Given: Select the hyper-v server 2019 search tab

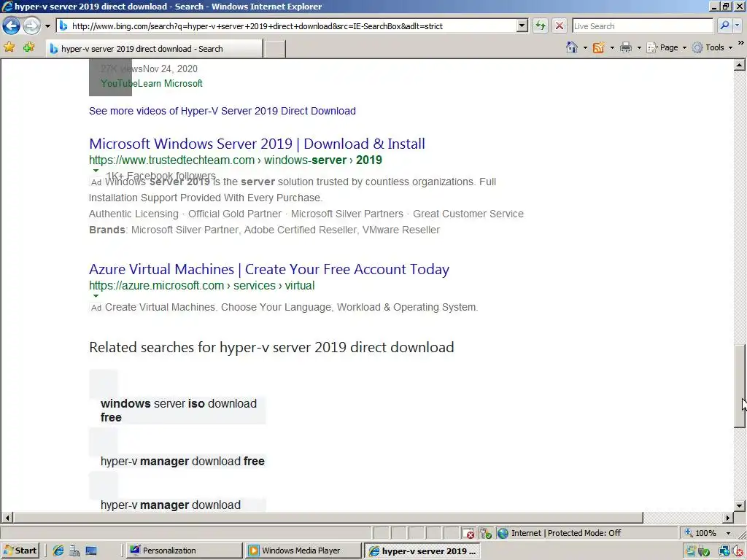Looking at the screenshot, I should (x=154, y=49).
